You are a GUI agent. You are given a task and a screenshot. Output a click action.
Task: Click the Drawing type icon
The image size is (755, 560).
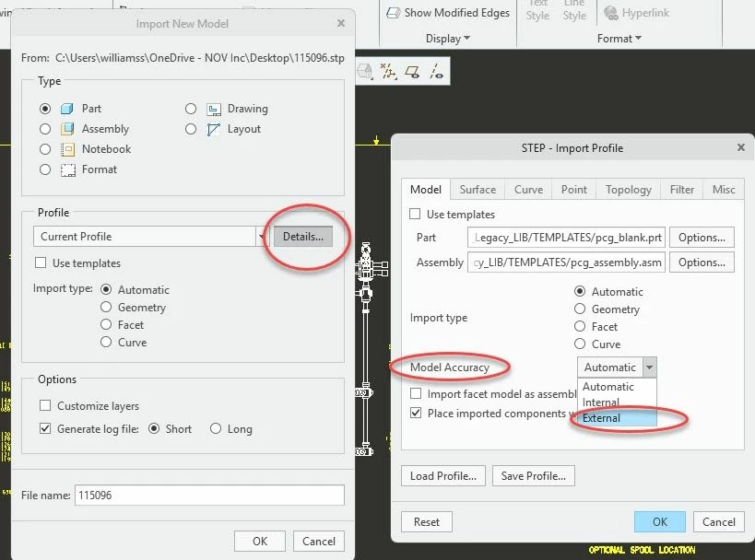click(x=214, y=110)
